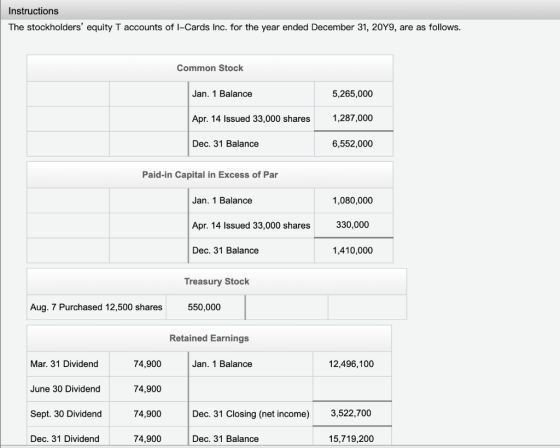
Task: Click the Retained Earnings table title
Action: (209, 338)
